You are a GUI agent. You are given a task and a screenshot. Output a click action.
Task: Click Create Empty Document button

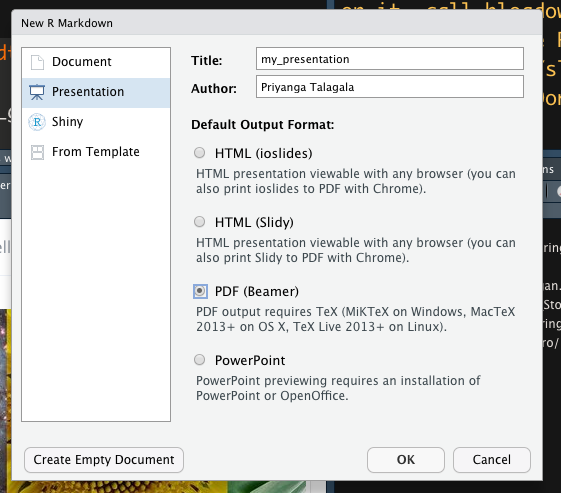pos(104,460)
